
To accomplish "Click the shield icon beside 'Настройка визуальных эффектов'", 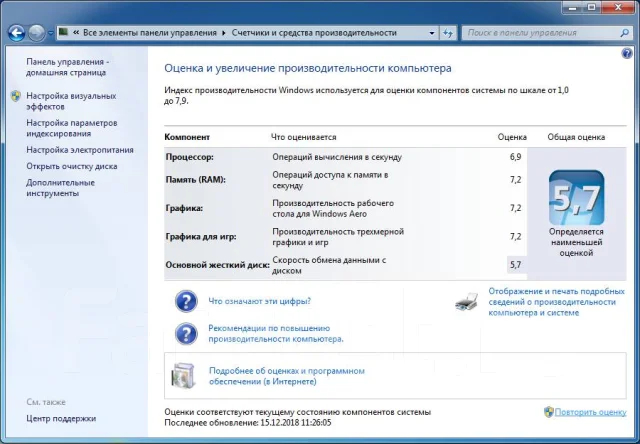I will pyautogui.click(x=16, y=96).
